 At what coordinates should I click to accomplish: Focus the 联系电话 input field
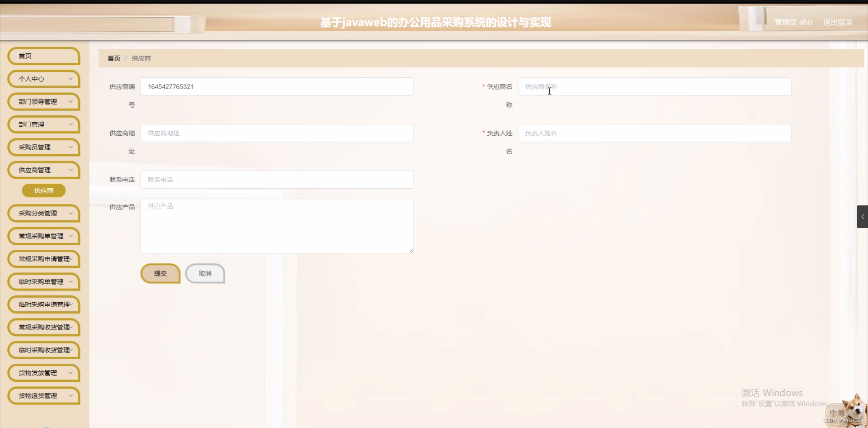point(277,180)
